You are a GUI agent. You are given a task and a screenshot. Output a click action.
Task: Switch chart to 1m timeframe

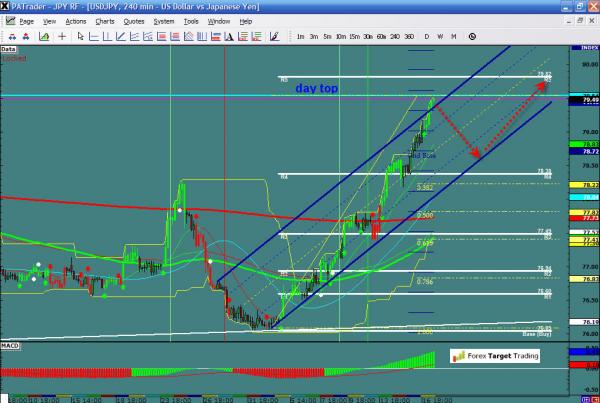coord(300,36)
